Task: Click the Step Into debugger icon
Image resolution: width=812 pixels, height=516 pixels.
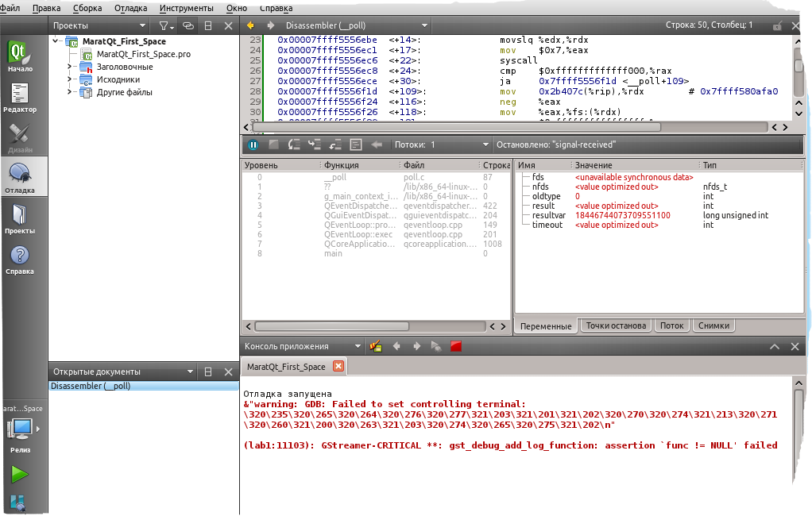Action: (315, 145)
